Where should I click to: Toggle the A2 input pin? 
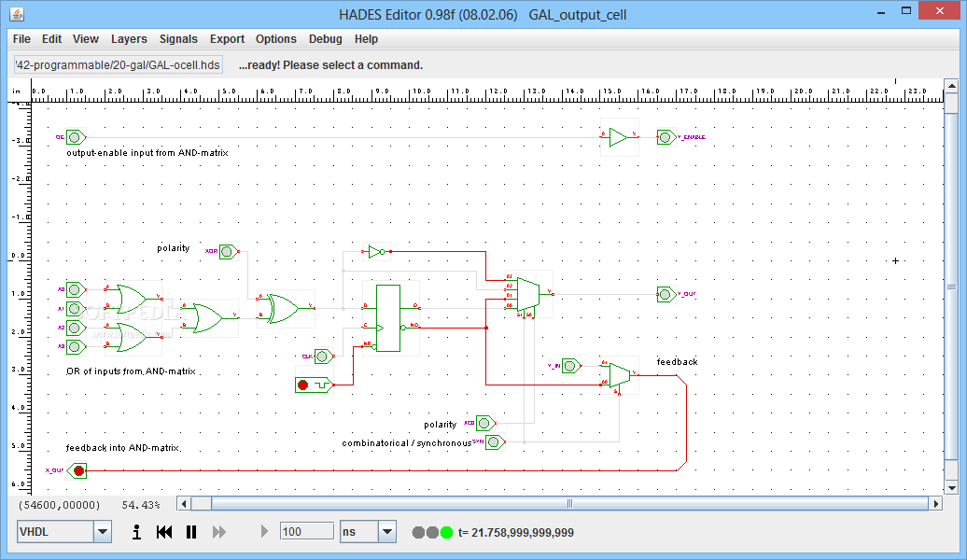coord(76,328)
